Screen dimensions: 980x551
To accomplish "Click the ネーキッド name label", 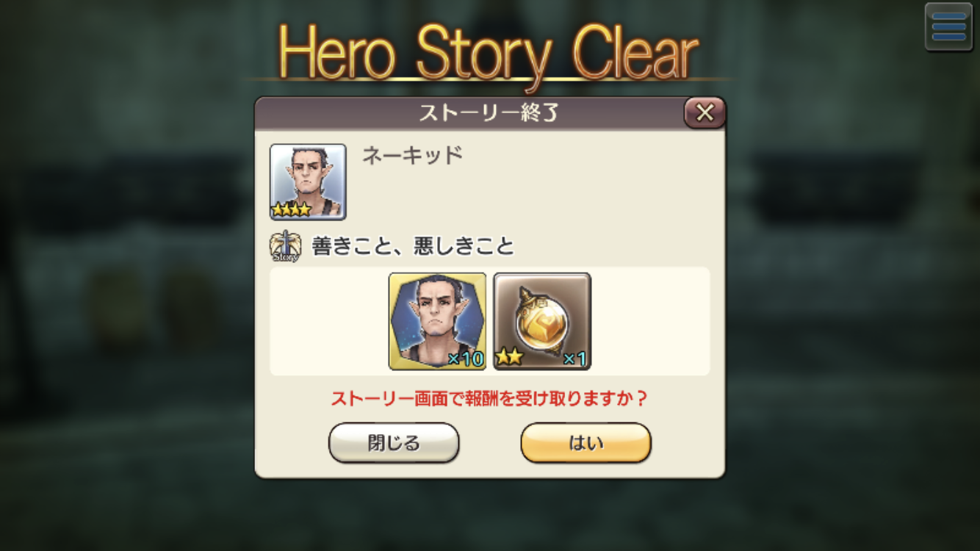I will pos(412,156).
